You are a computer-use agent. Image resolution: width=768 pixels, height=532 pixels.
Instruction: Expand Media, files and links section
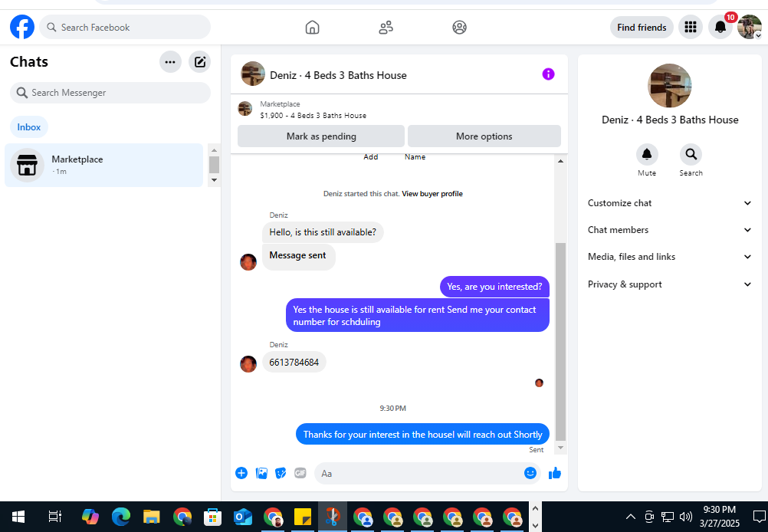669,257
